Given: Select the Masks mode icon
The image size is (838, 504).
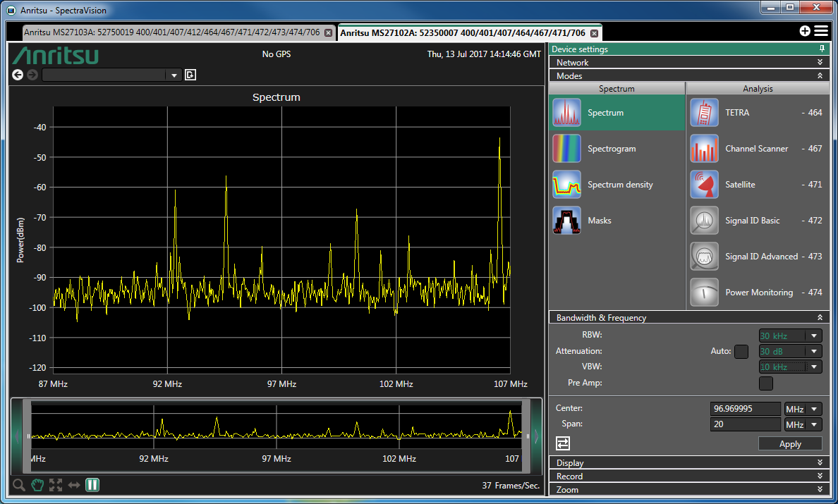Looking at the screenshot, I should point(566,221).
